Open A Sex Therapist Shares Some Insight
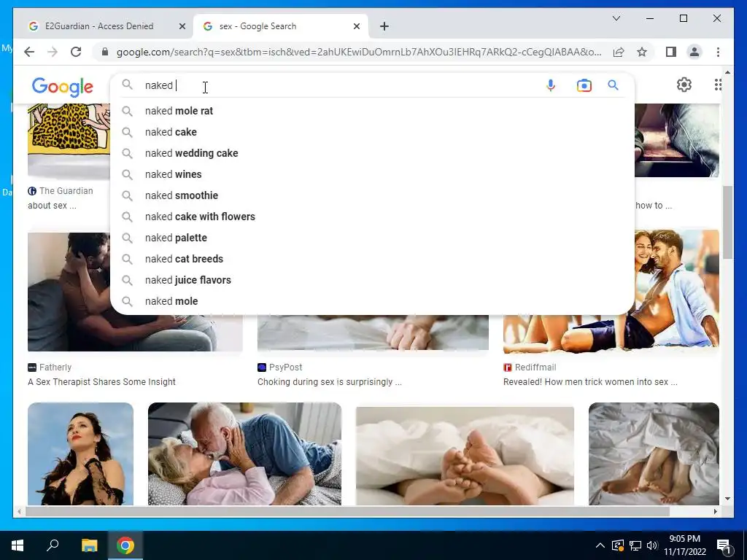Viewport: 747px width, 560px height. (101, 382)
